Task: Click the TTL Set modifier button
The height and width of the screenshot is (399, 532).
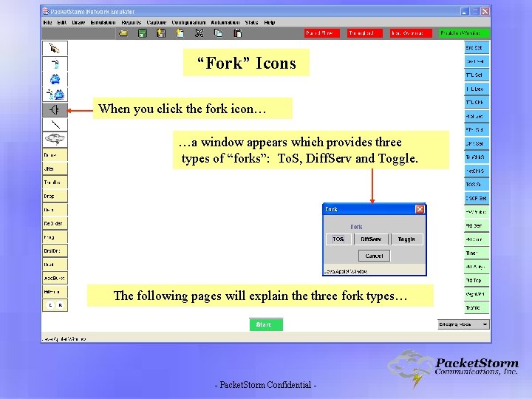Action: click(x=477, y=75)
